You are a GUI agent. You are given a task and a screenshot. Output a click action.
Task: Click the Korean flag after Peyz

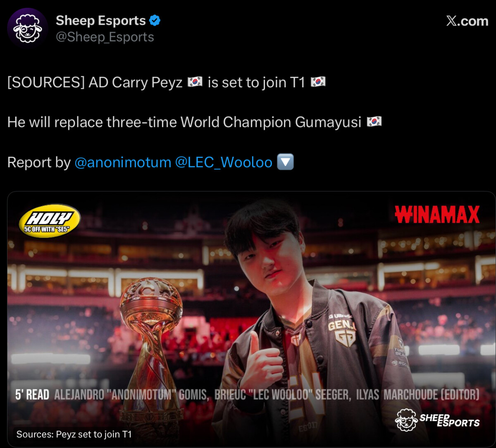[195, 82]
